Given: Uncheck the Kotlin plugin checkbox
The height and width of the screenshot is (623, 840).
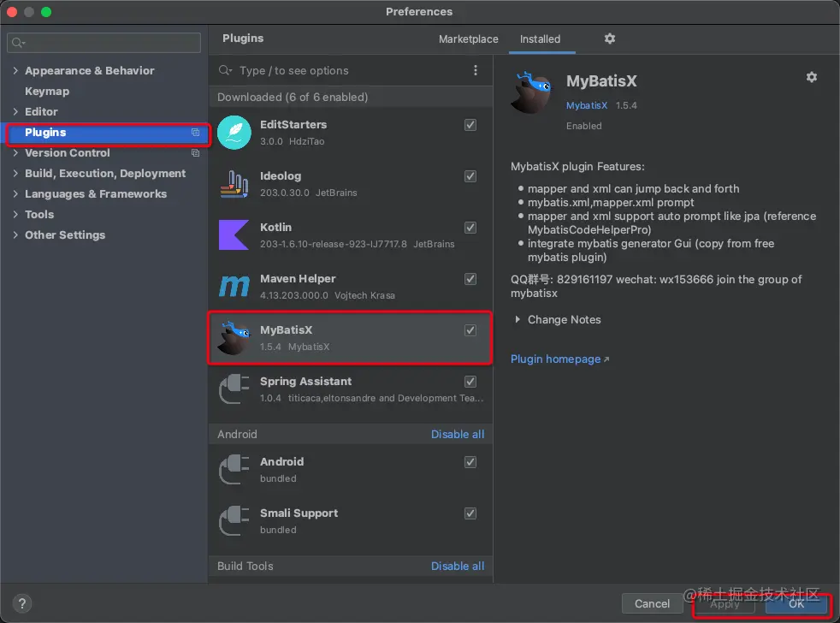Looking at the screenshot, I should 470,228.
